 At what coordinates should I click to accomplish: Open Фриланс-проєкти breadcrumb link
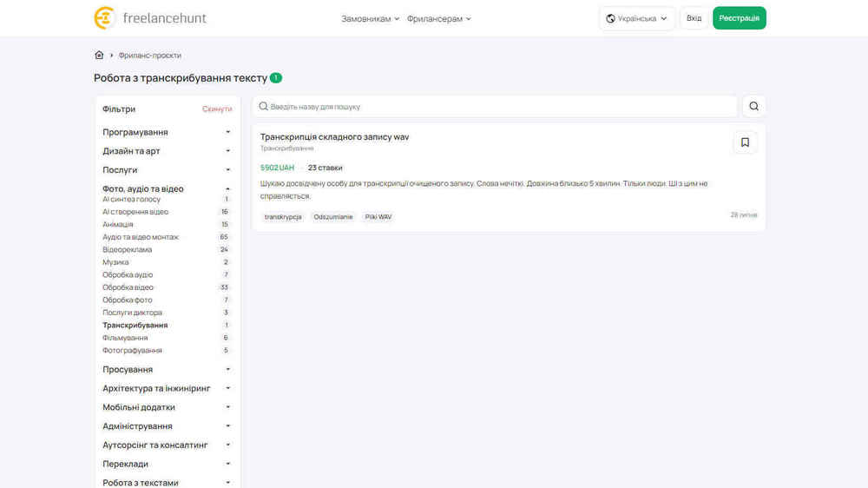pos(149,56)
